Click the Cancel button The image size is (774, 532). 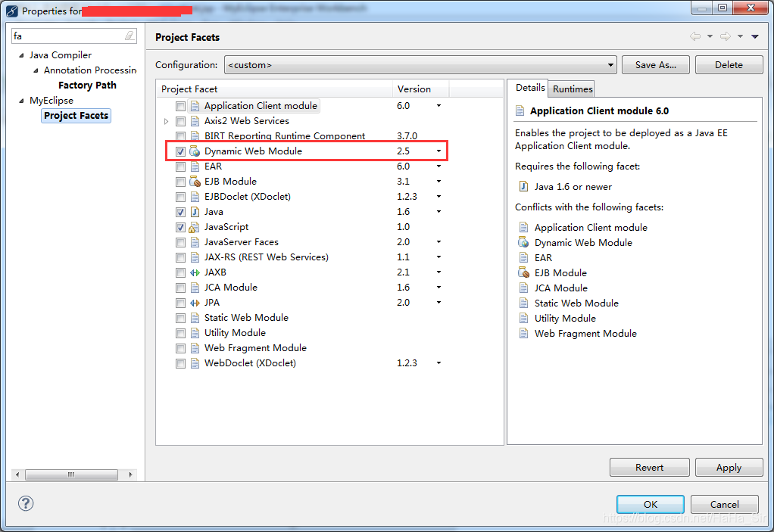pos(724,504)
